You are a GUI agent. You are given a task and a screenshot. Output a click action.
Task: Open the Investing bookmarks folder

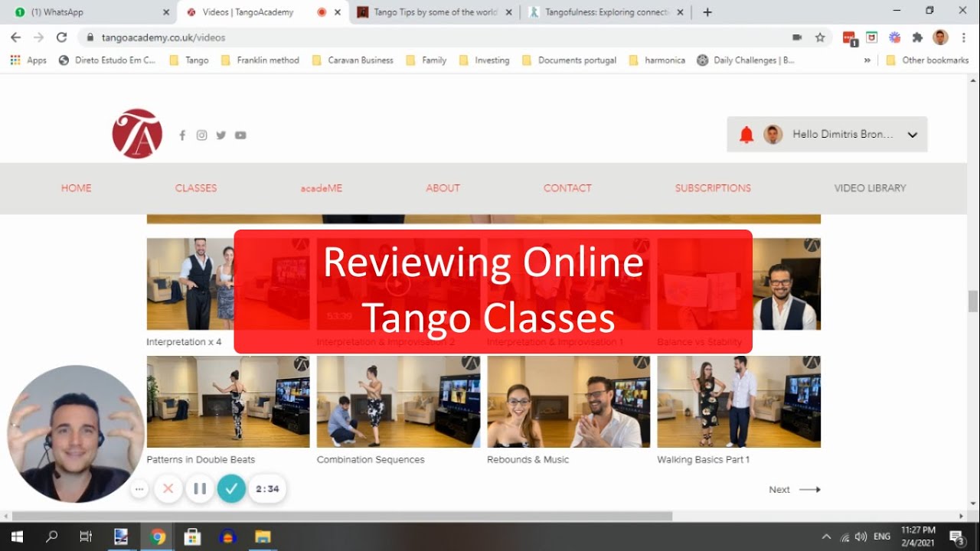tap(484, 60)
